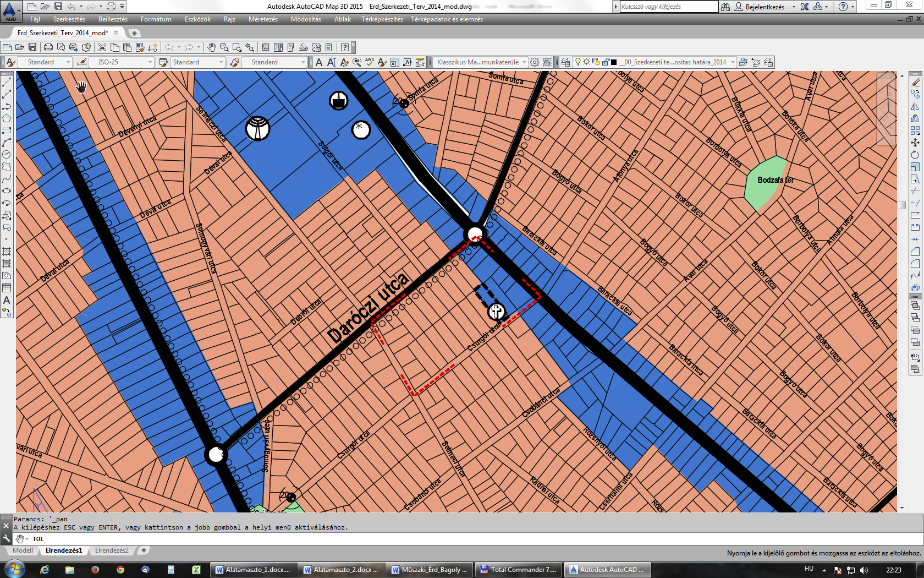Screen dimensions: 924x578
Task: Click Autodesk Exchange X icon
Action: (805, 7)
